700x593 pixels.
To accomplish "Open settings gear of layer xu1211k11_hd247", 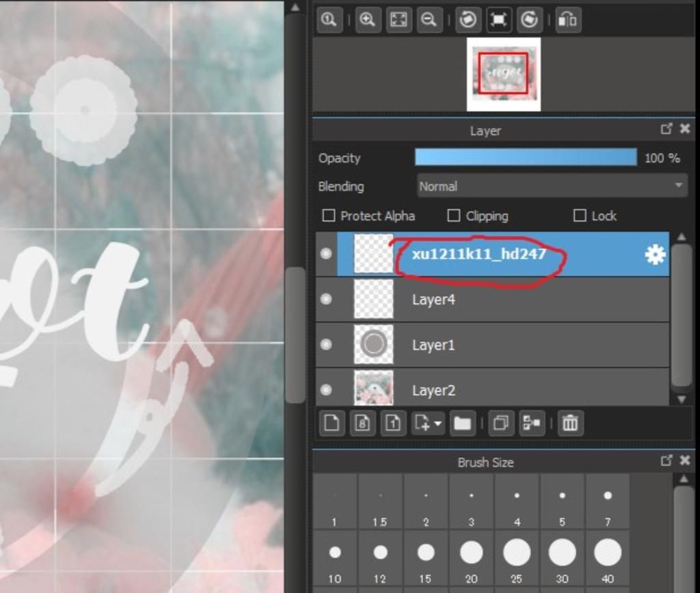I will tap(655, 254).
